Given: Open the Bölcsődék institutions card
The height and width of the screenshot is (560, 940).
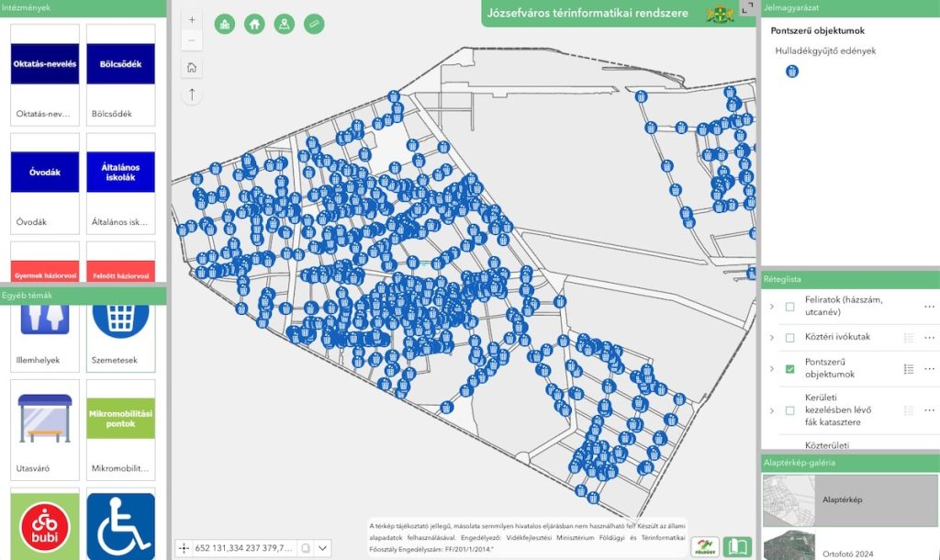Looking at the screenshot, I should [120, 74].
